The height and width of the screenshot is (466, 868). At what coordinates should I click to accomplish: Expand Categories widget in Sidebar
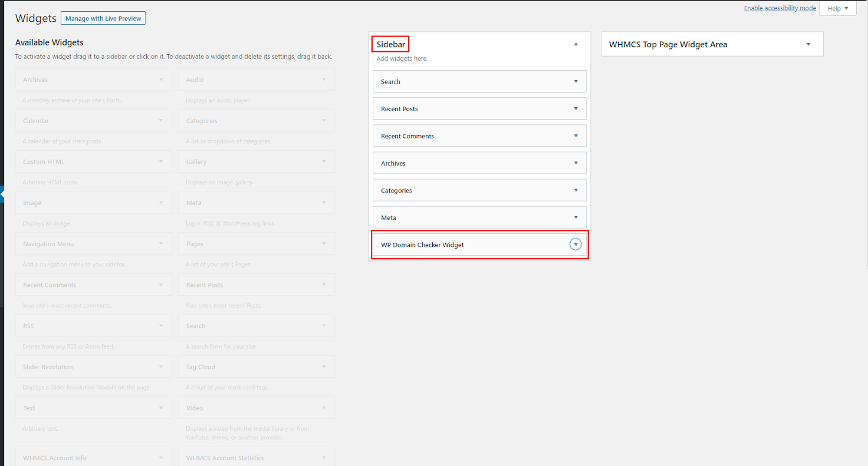576,190
